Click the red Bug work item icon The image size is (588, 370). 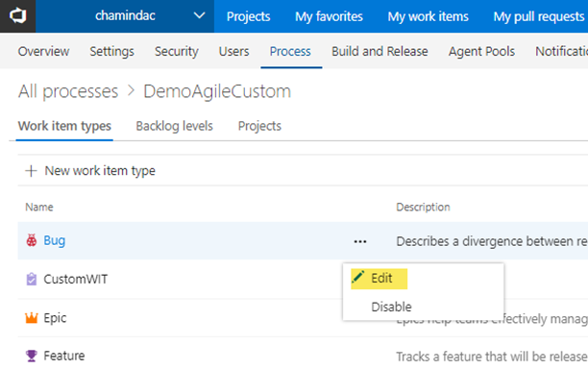coord(32,240)
